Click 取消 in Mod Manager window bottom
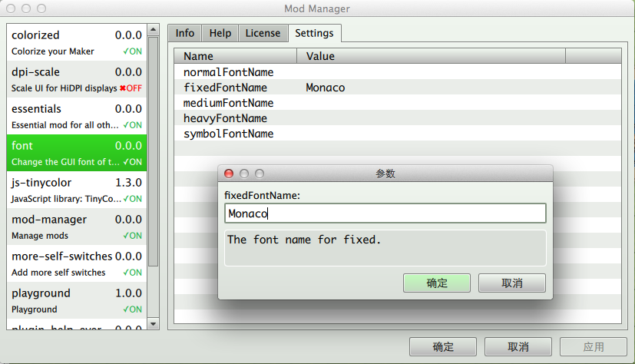This screenshot has width=635, height=364. (x=518, y=347)
